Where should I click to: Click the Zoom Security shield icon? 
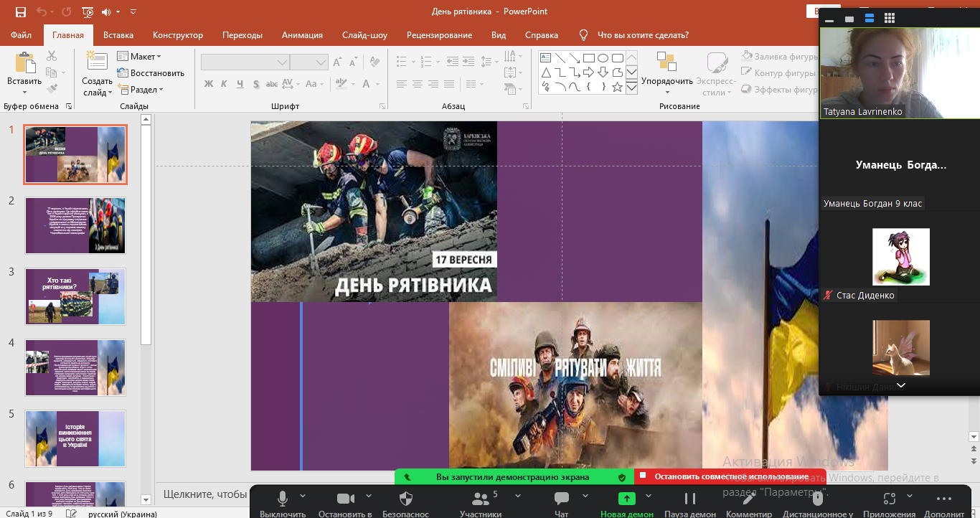(405, 498)
